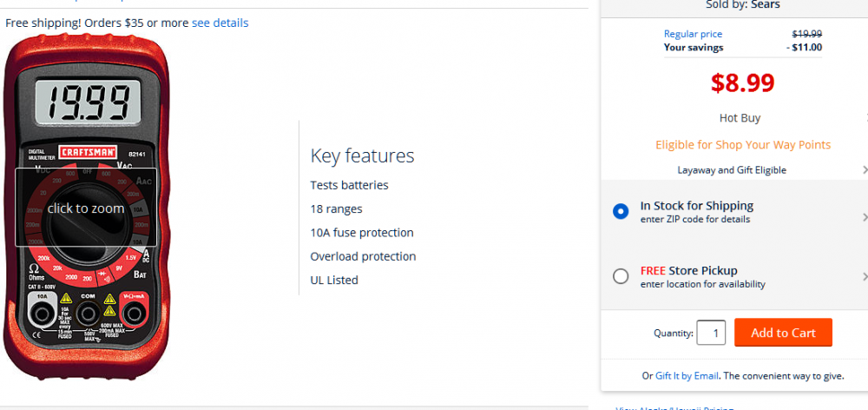Select FREE Store Pickup radio button

(621, 276)
